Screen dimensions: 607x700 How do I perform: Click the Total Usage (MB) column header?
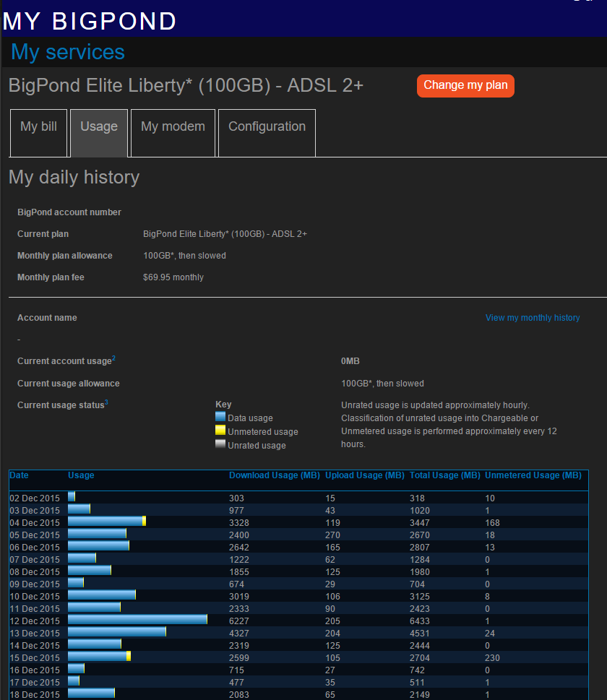[444, 475]
